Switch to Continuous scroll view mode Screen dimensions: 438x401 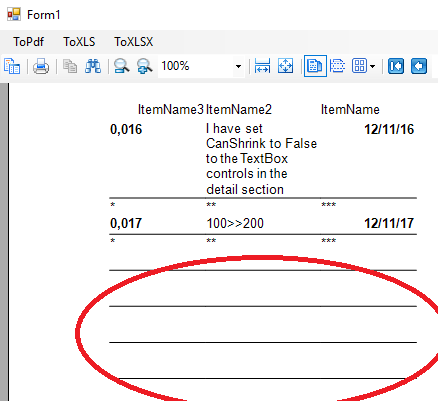click(x=337, y=66)
